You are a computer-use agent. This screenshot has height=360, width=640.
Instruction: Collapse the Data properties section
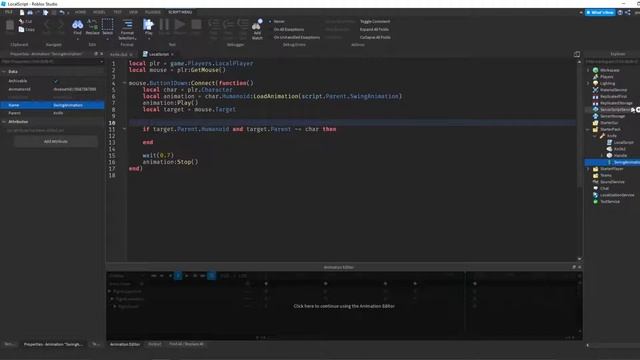[x=4, y=71]
